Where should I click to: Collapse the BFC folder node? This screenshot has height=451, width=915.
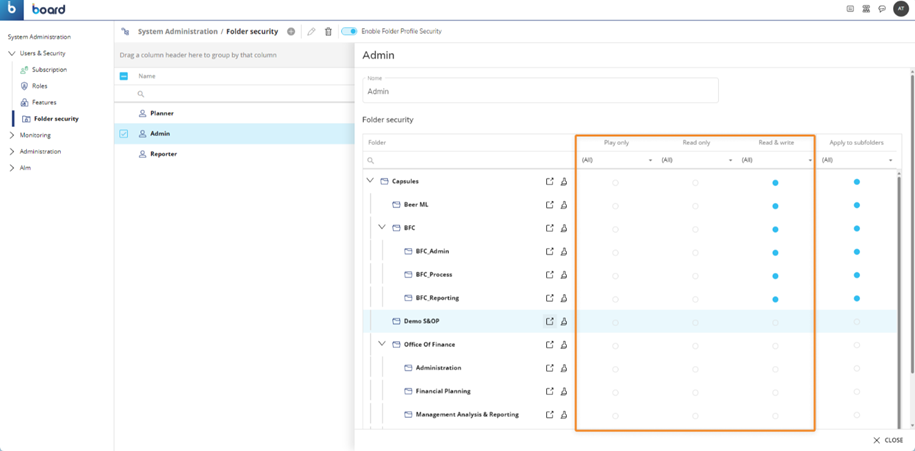(x=382, y=227)
